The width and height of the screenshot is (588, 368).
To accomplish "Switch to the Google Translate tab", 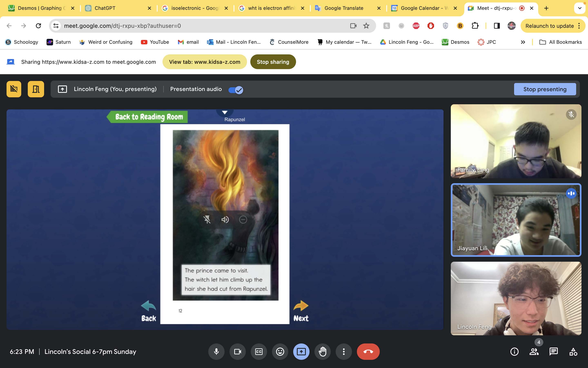I will (348, 8).
